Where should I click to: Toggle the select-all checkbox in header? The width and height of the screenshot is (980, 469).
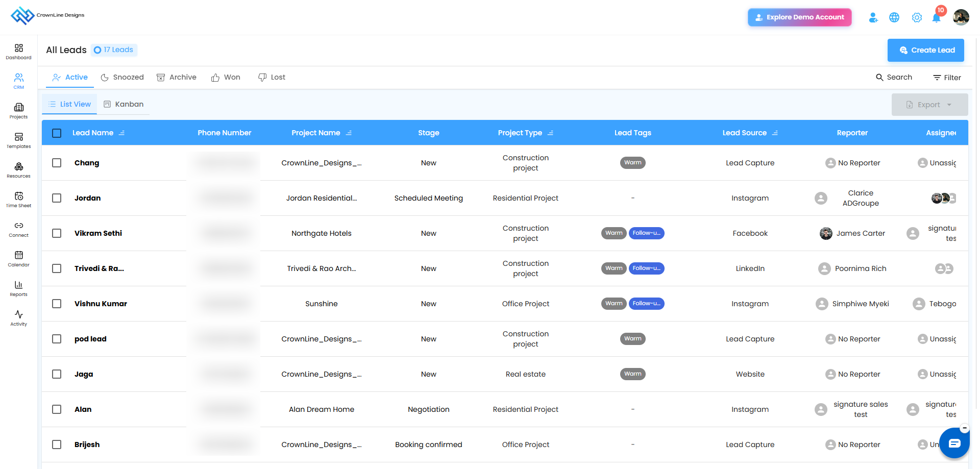57,133
